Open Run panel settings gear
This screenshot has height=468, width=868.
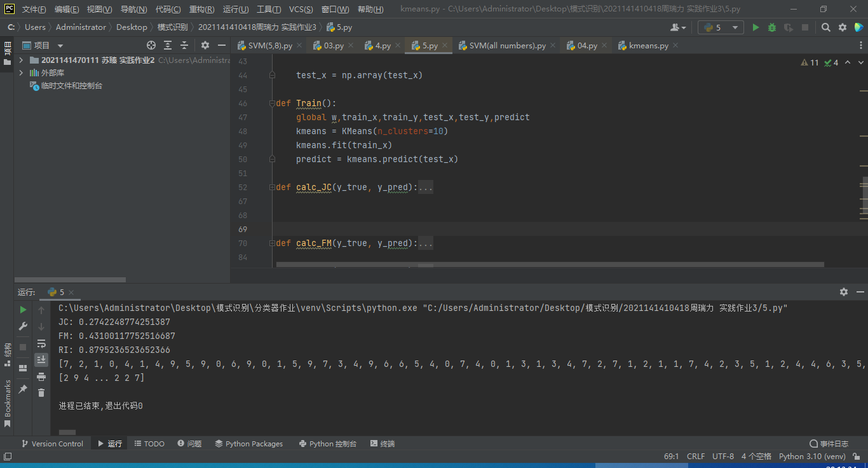843,292
